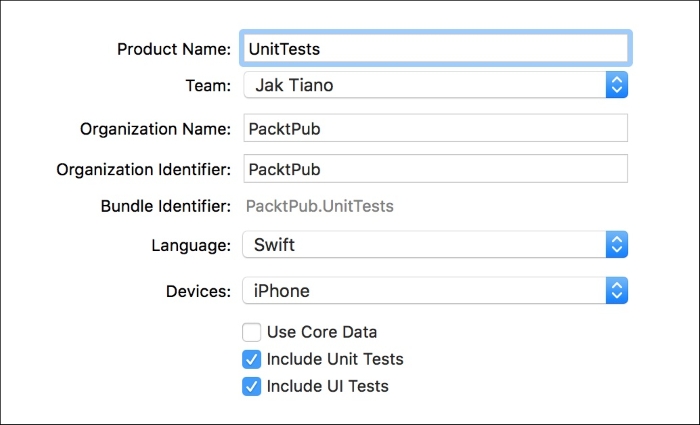Open the Team dropdown showing Jak Tiano
The height and width of the screenshot is (425, 700).
tap(436, 85)
